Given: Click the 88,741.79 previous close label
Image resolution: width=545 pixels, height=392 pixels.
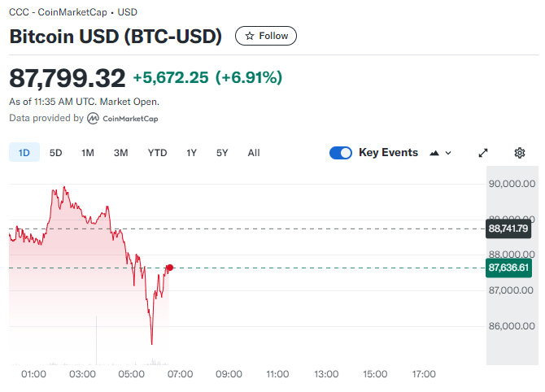Looking at the screenshot, I should coord(509,229).
